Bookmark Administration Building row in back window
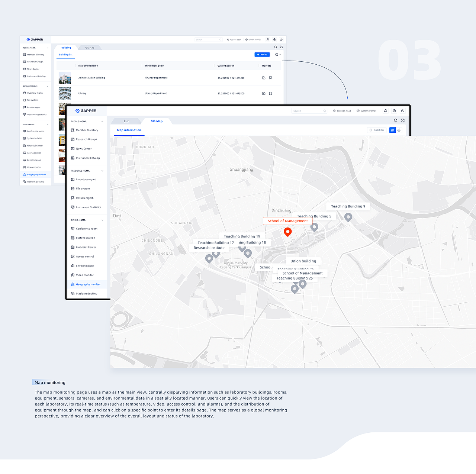Screen dimensions: 476x474 tap(270, 78)
